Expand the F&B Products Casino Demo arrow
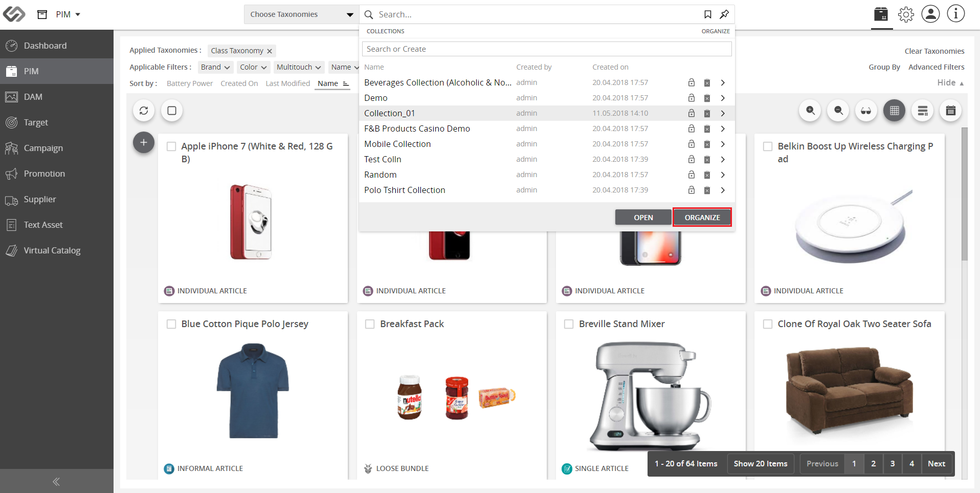The height and width of the screenshot is (493, 980). click(x=723, y=128)
